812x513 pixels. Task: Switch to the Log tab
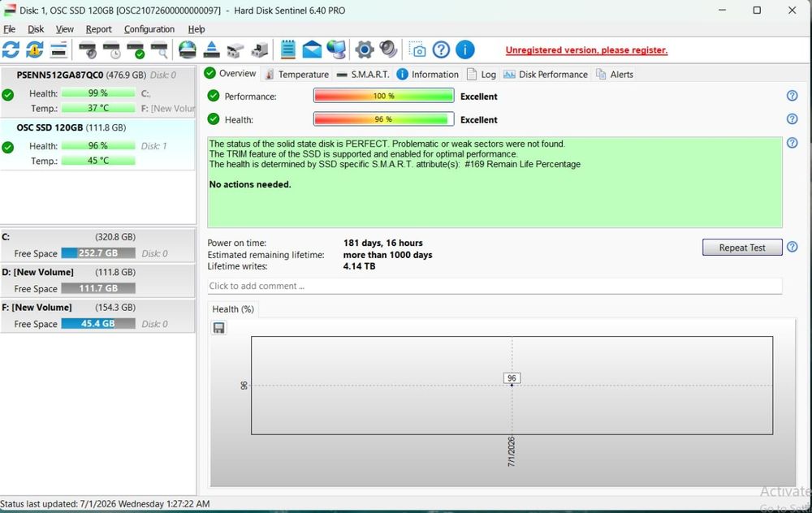[x=482, y=75]
